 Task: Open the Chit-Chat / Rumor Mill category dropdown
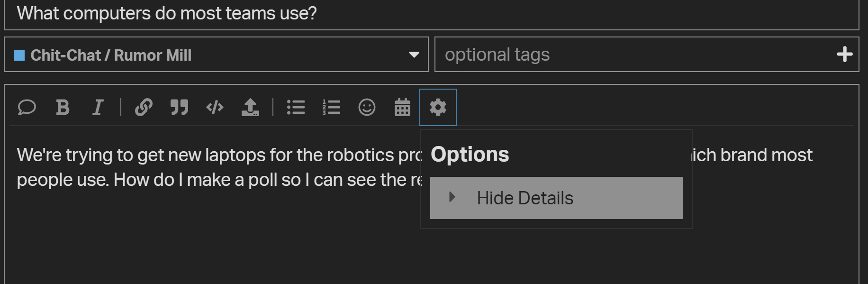[216, 55]
